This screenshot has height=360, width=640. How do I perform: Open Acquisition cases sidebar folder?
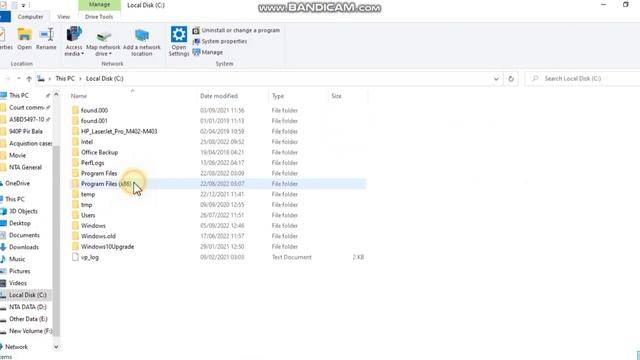click(x=30, y=143)
